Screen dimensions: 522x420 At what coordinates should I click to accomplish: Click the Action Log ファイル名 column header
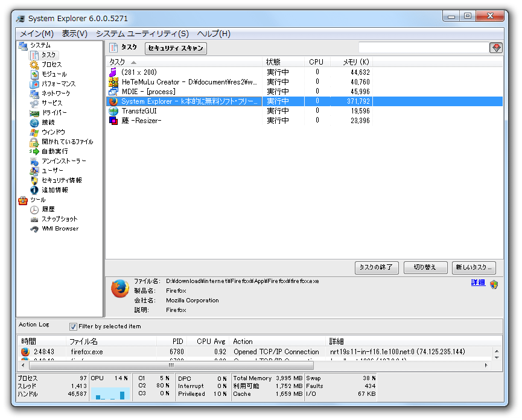tap(112, 342)
